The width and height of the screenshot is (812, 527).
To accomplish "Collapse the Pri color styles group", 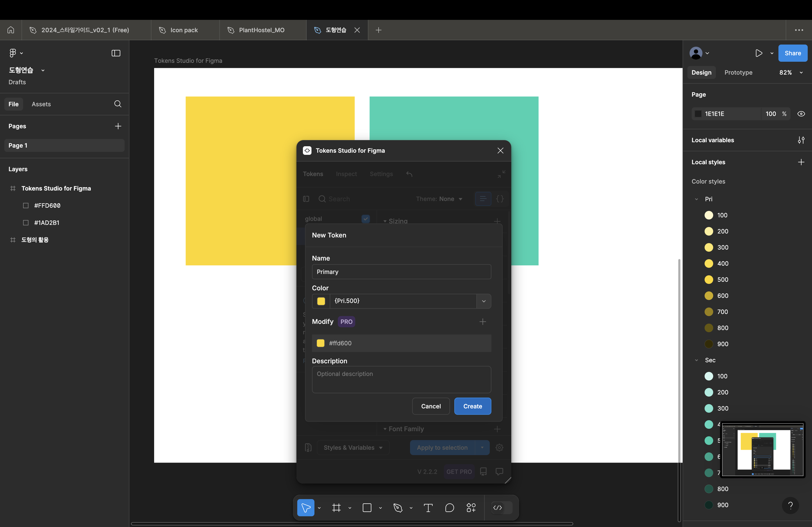I will [696, 199].
